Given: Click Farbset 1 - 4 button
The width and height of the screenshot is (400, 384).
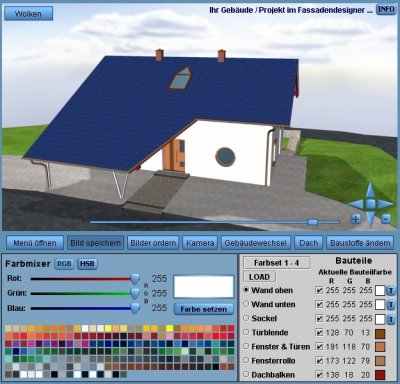Looking at the screenshot, I should [x=277, y=263].
